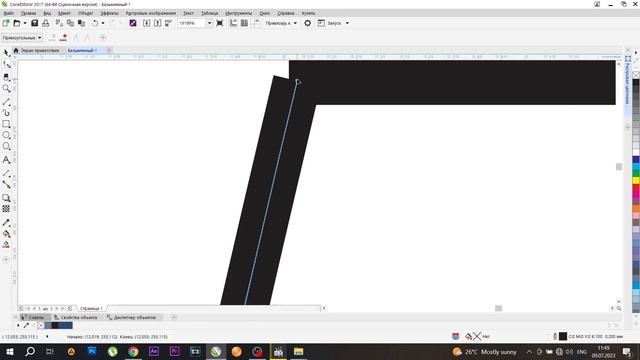
Task: Open the Растровые изображения menu
Action: [x=151, y=13]
